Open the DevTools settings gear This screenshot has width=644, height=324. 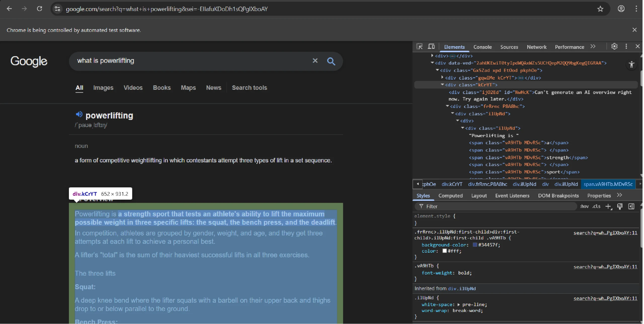pos(614,46)
